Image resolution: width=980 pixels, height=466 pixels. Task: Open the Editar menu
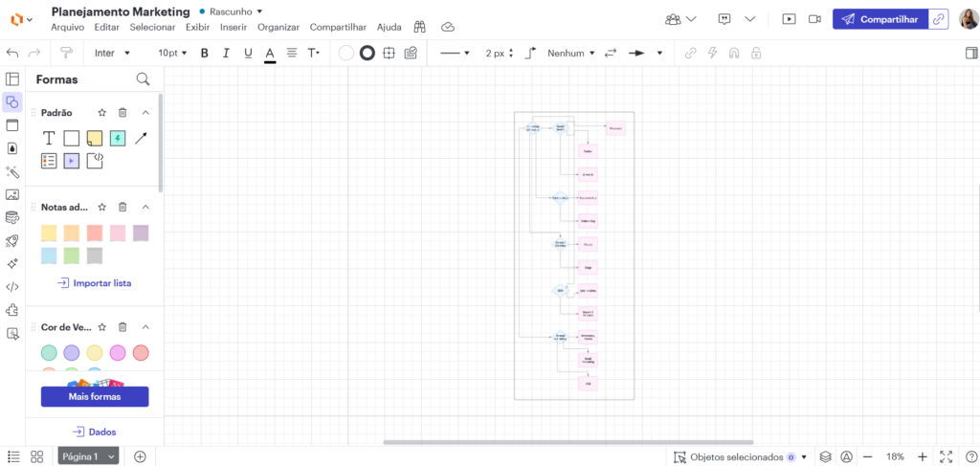click(107, 27)
